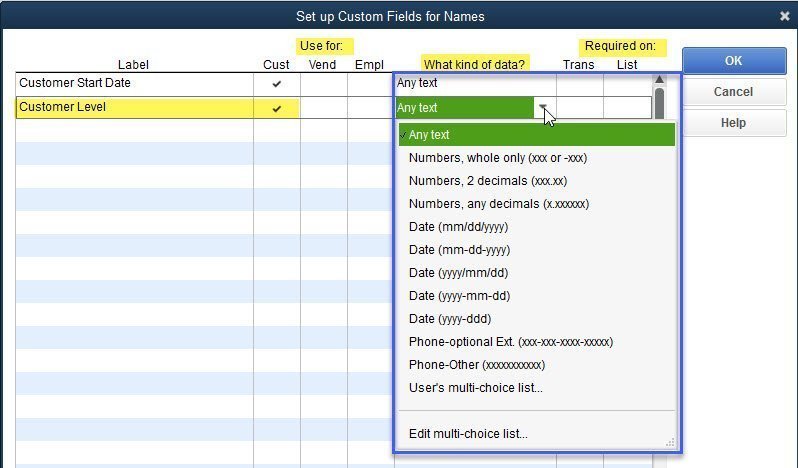Click the Cancel button
The image size is (798, 468).
coord(734,92)
